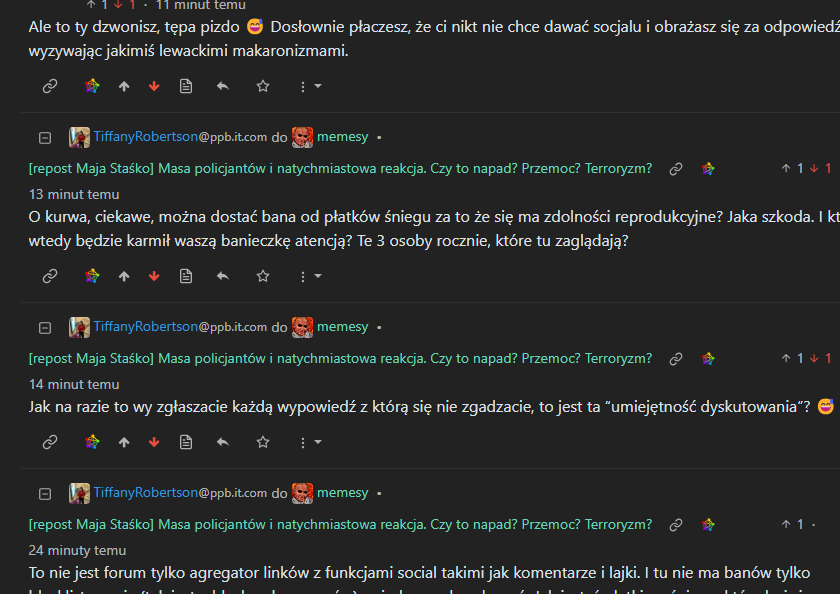The height and width of the screenshot is (594, 840).
Task: Reply to the 13 minut temu comment
Action: [223, 276]
